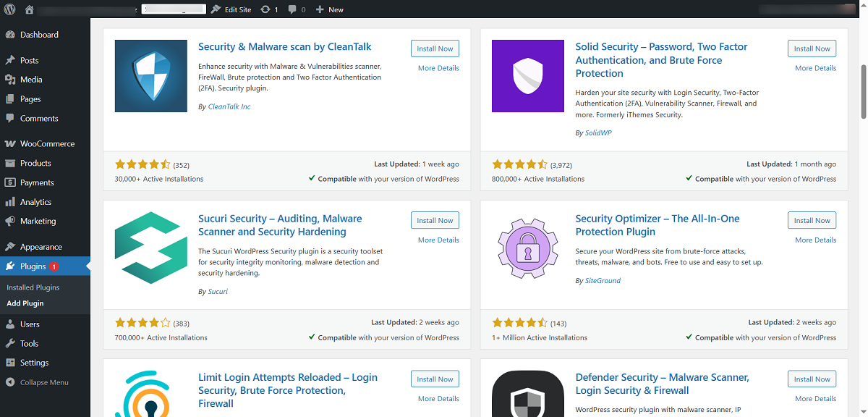Open Payments from the sidebar icon
The width and height of the screenshot is (868, 417).
(12, 182)
